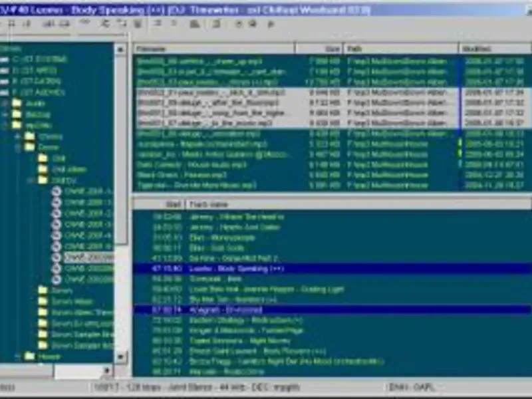Viewport: 532px width, 399px height.
Task: Open the Backup folder in the tree
Action: pos(38,114)
